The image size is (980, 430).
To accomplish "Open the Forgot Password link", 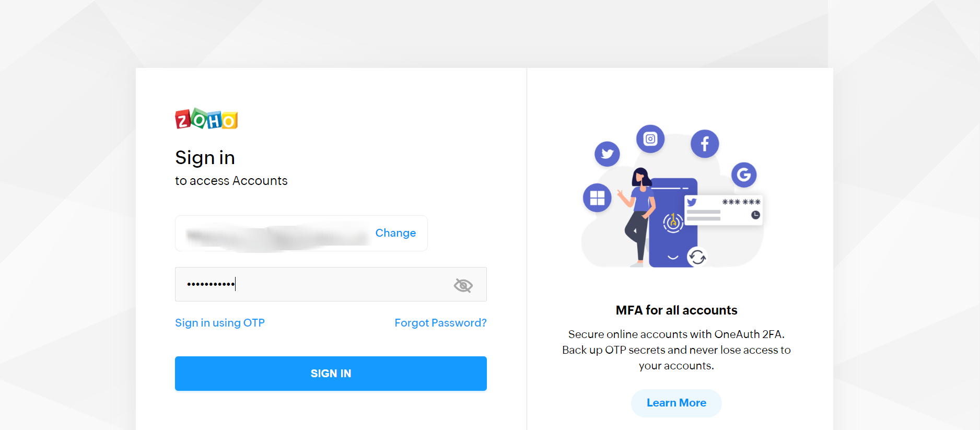I will point(440,323).
